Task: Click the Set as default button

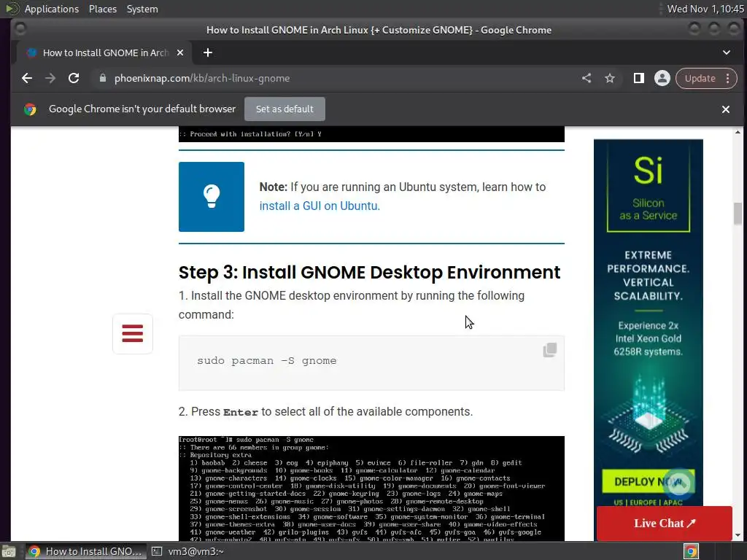Action: (285, 109)
